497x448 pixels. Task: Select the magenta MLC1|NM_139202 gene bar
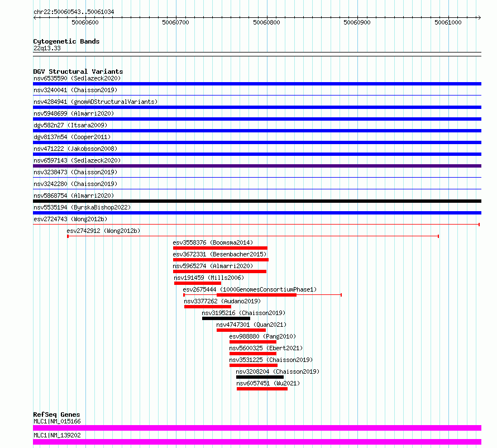(257, 442)
